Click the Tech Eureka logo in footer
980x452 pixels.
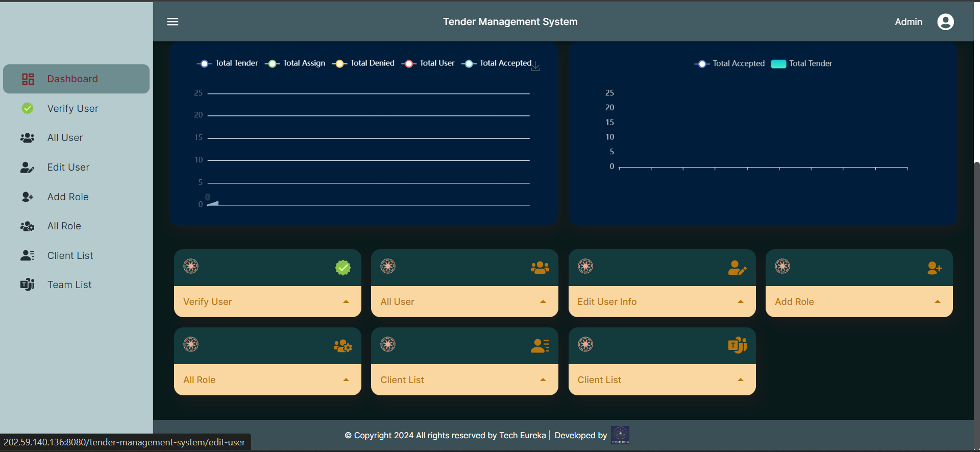(620, 435)
